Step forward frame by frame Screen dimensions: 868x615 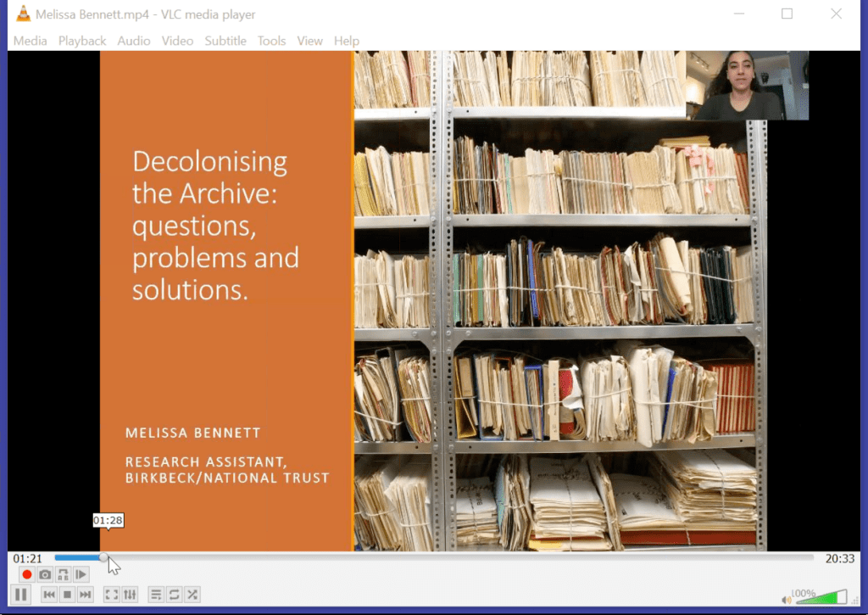[81, 574]
